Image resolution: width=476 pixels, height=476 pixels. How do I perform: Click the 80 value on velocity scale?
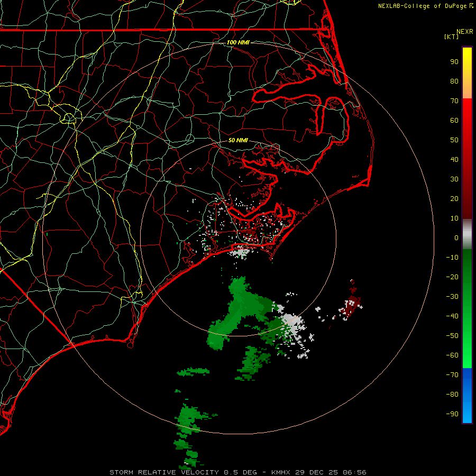tap(454, 81)
